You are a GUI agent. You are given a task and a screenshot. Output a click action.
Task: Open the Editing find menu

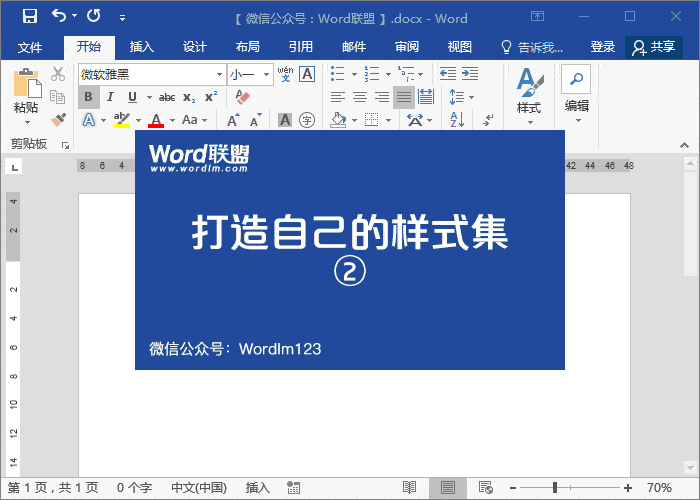pos(576,94)
